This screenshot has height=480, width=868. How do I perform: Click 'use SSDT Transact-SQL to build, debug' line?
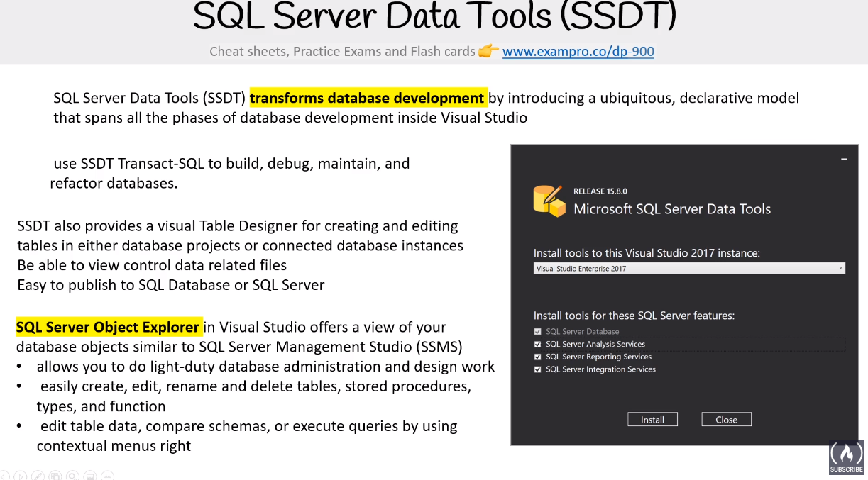tap(231, 164)
